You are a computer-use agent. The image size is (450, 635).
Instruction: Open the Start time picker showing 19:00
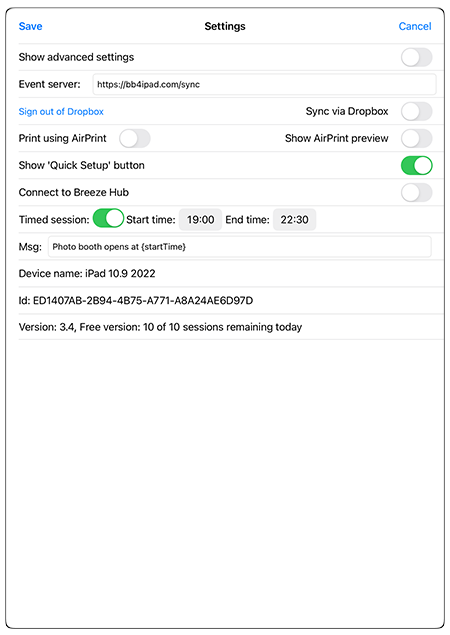pyautogui.click(x=200, y=219)
